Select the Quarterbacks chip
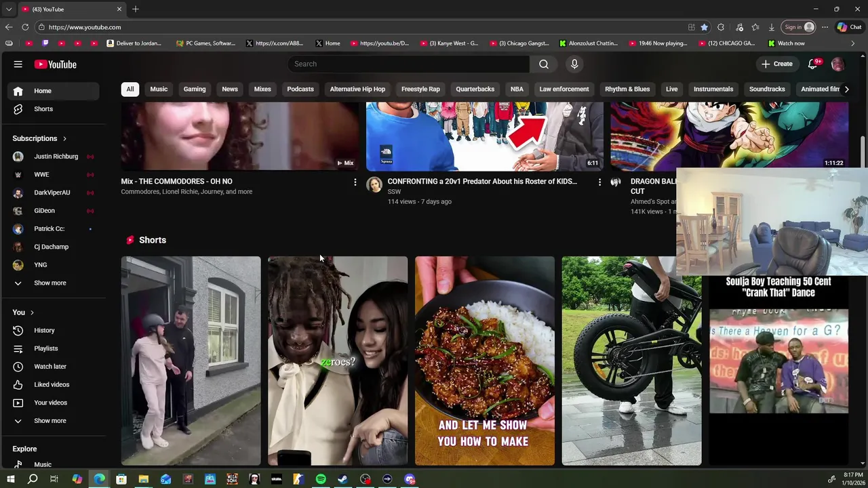 475,89
